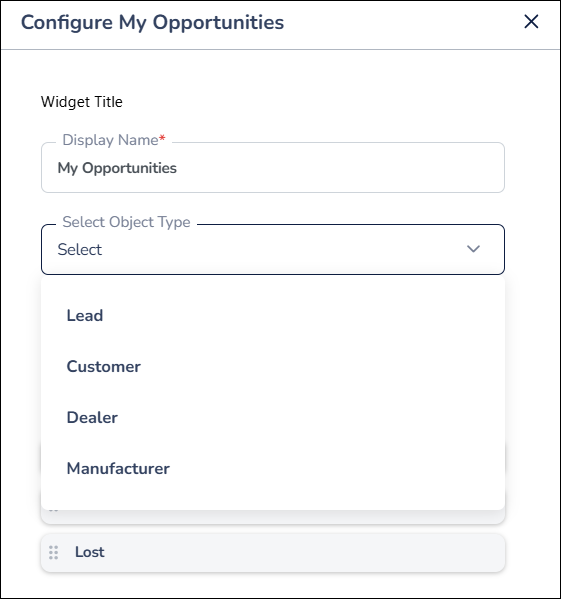
Task: Open the Select Object Type combo box
Action: [273, 249]
